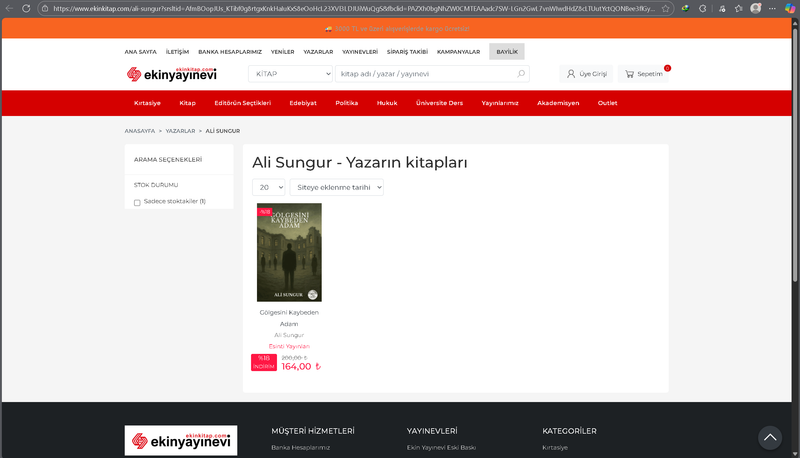Open the 20 items-per-page dropdown

click(268, 187)
